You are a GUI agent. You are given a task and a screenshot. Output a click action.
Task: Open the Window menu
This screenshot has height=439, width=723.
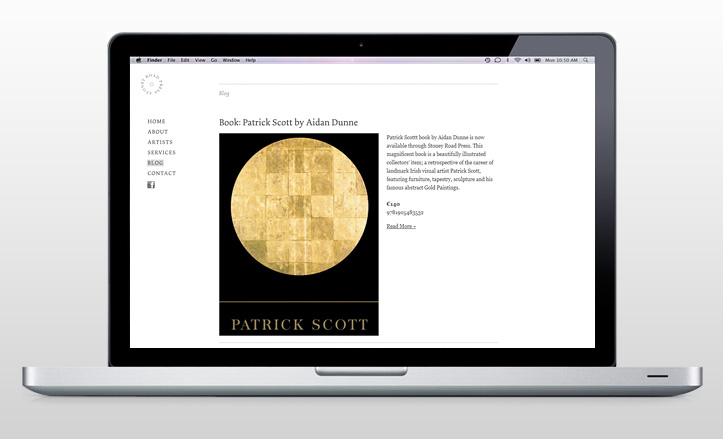(231, 60)
